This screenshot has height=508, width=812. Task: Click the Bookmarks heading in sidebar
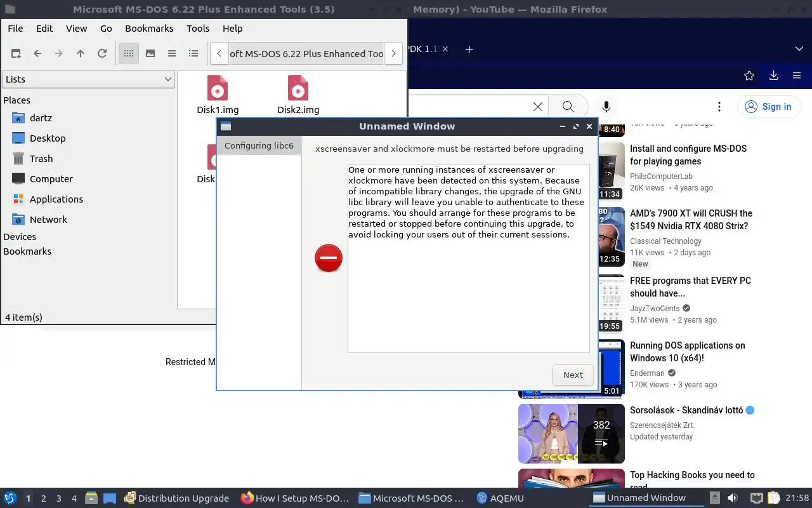(27, 251)
